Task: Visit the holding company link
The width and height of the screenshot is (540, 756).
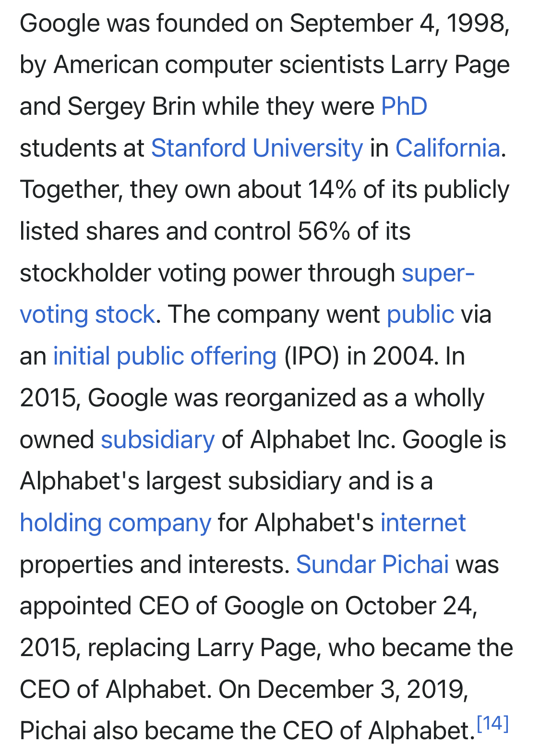Action: [115, 523]
